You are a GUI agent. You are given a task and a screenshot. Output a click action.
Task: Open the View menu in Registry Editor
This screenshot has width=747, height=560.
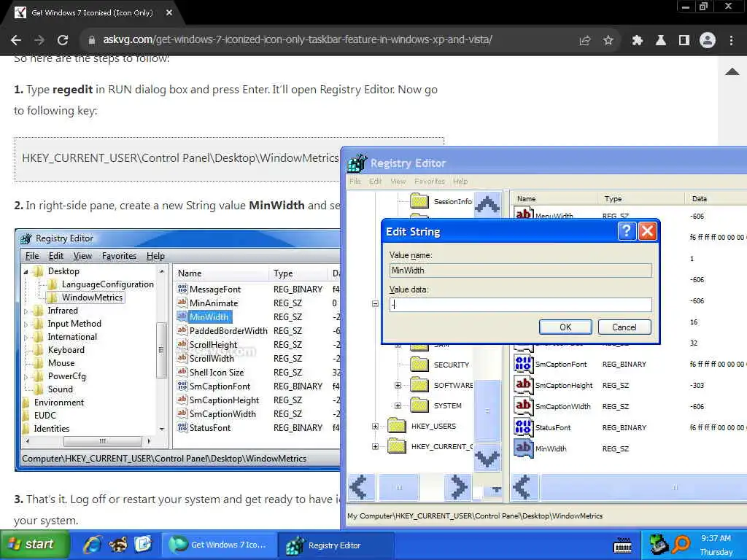[398, 182]
